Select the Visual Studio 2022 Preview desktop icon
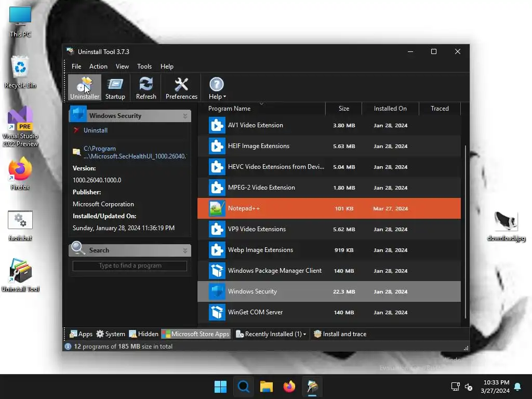This screenshot has width=532, height=399. (20, 127)
